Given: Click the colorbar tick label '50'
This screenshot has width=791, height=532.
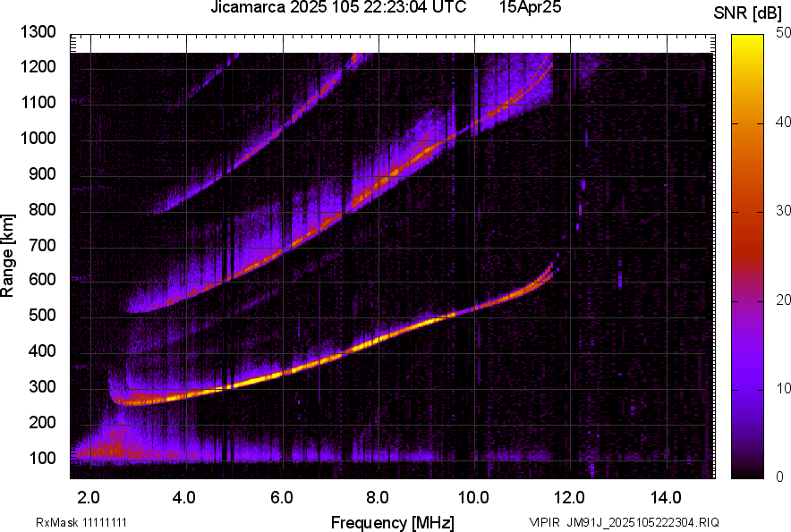Looking at the screenshot, I should click(783, 33).
